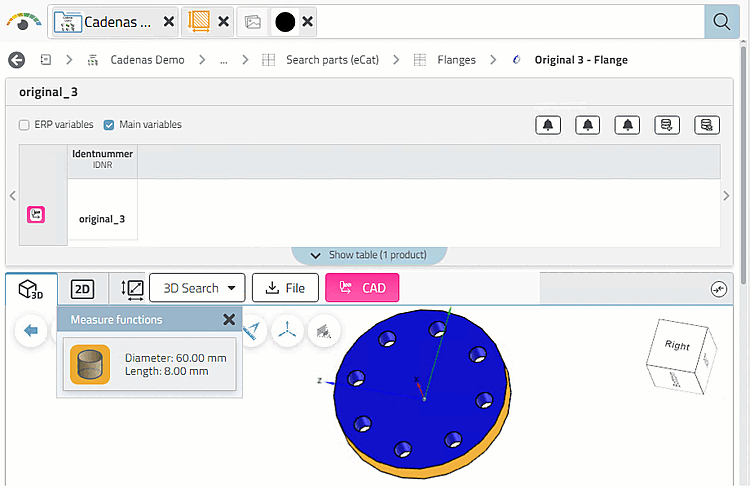750x488 pixels.
Task: Click the pink CAD icon in table row
Action: [x=36, y=214]
